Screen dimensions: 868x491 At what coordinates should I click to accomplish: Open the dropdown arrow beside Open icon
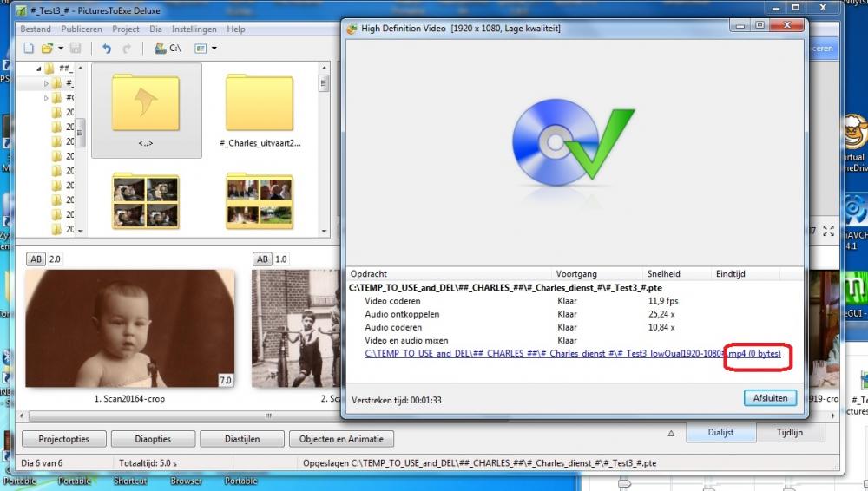60,49
